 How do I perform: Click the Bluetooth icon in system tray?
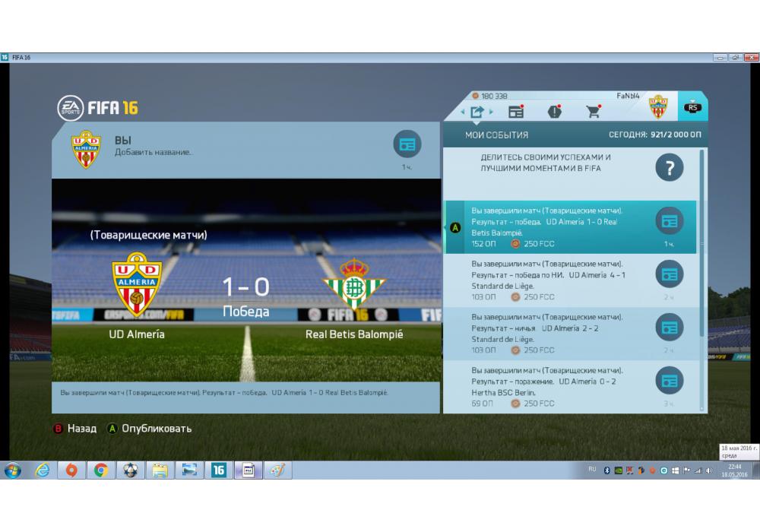(606, 470)
